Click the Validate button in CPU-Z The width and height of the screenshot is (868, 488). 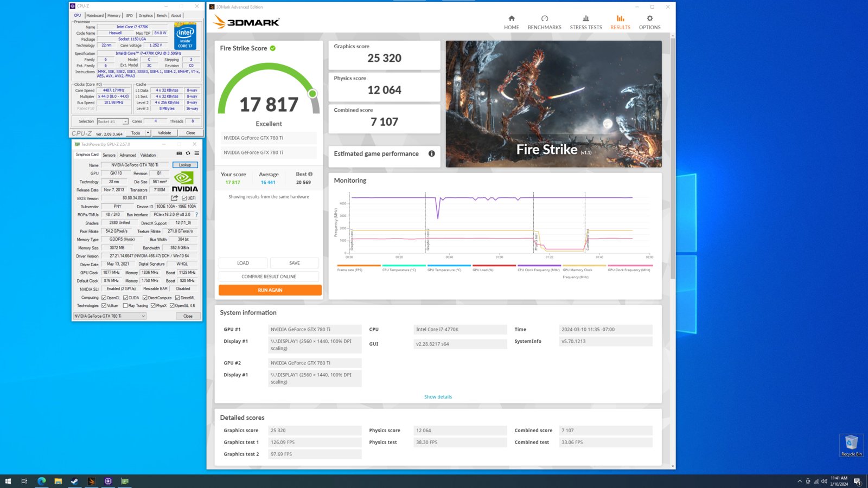(x=164, y=133)
